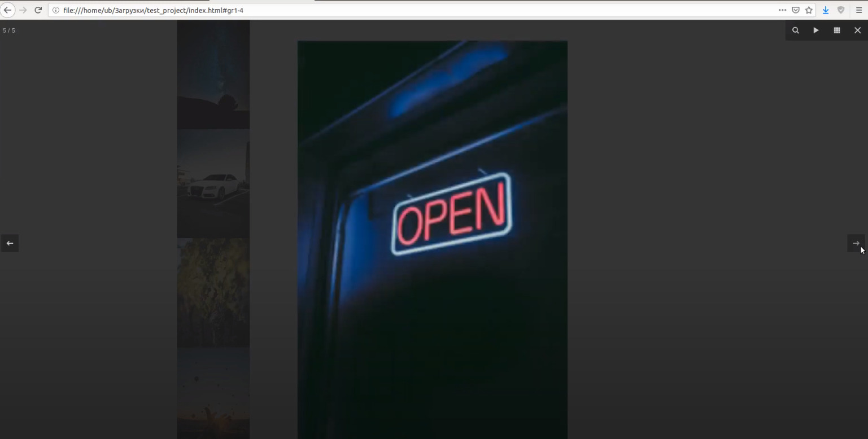Toggle the thumbnails grid icon

point(837,30)
